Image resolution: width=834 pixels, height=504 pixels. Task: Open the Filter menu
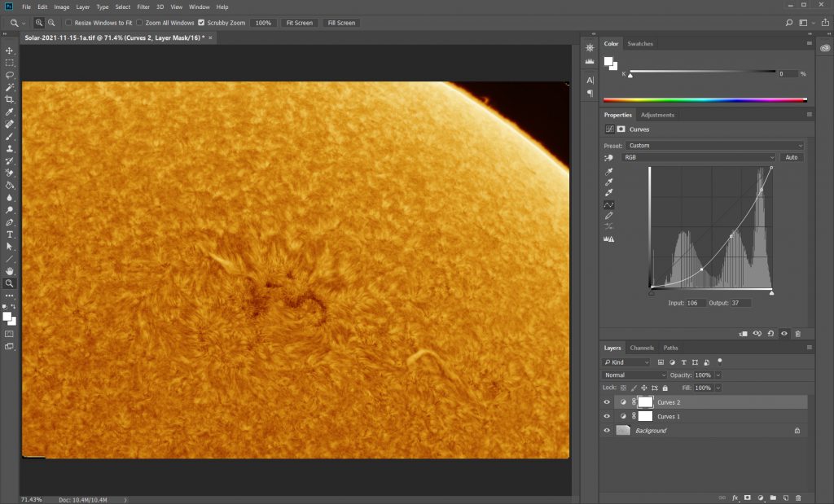pyautogui.click(x=143, y=7)
